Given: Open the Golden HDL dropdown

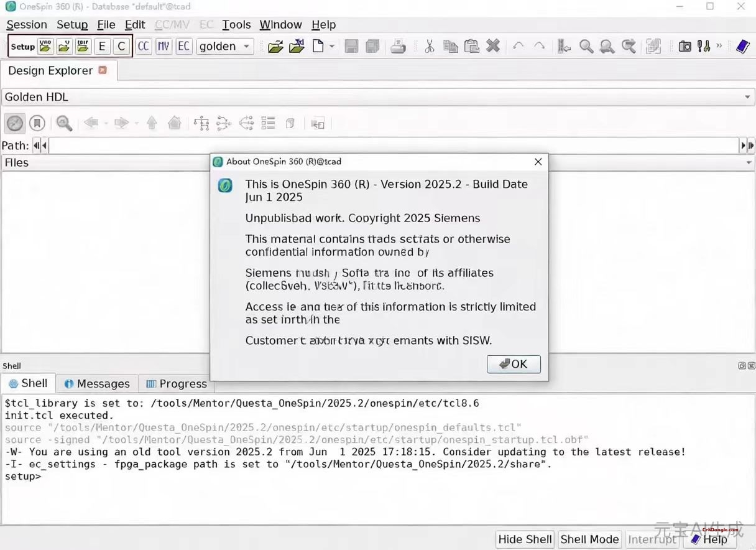Looking at the screenshot, I should click(378, 97).
